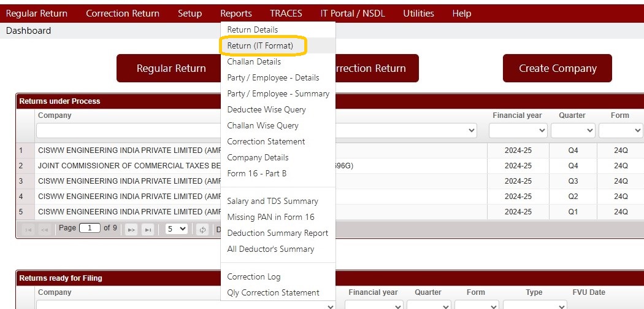Click the page number input field
The image size is (644, 309).
click(x=90, y=228)
